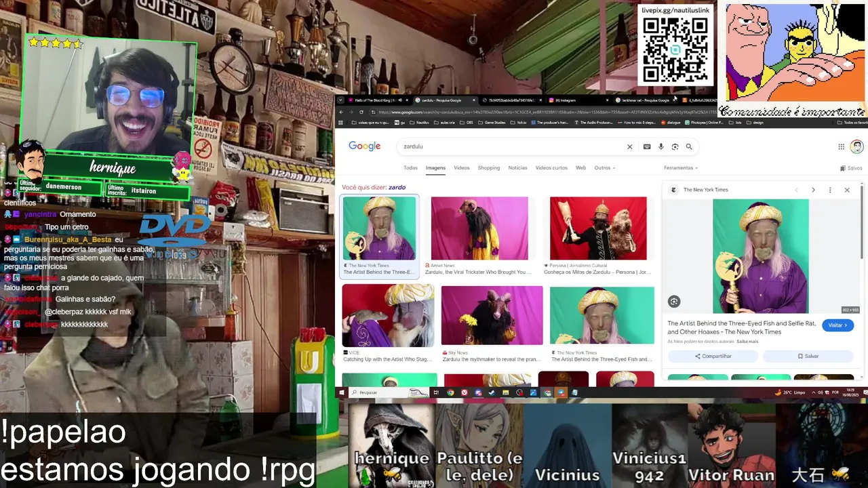Open the Vídeos curtos results tab
Image resolution: width=868 pixels, height=488 pixels.
551,168
